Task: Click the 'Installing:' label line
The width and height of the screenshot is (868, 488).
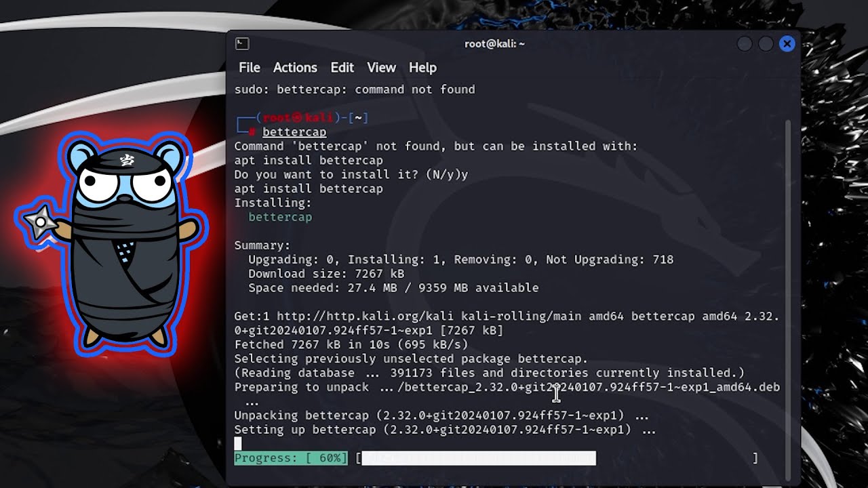Action: (273, 203)
